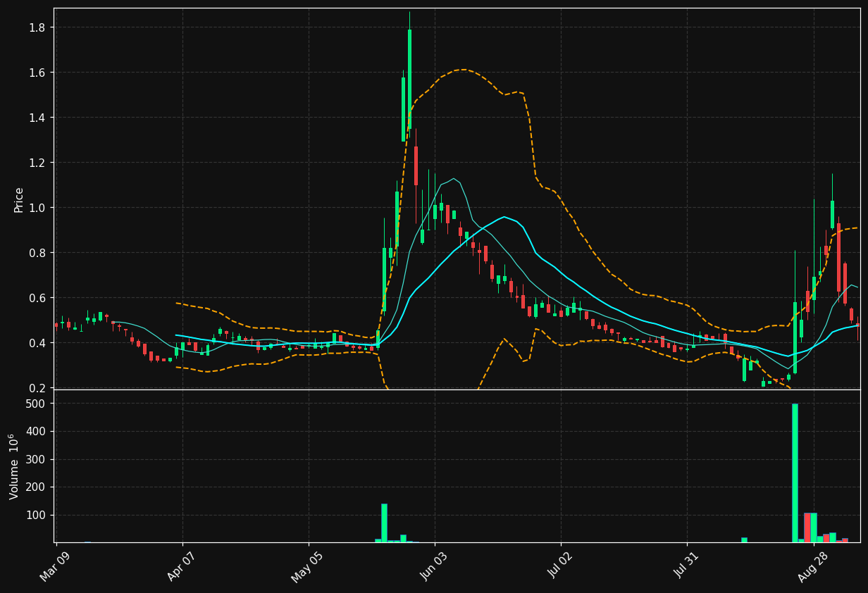Select the "Apr 07" x-axis label
The image size is (868, 593).
[x=182, y=566]
